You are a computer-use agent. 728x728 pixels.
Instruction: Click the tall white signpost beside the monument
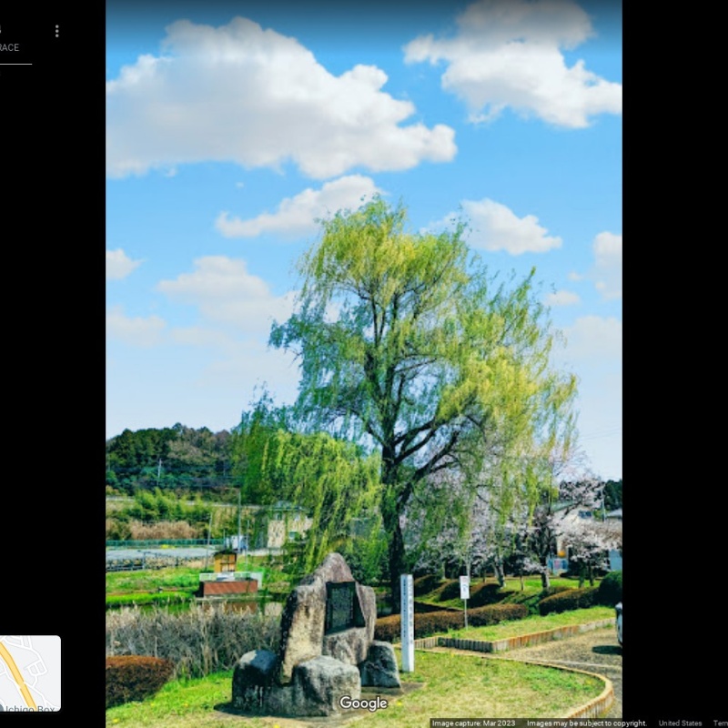(407, 622)
